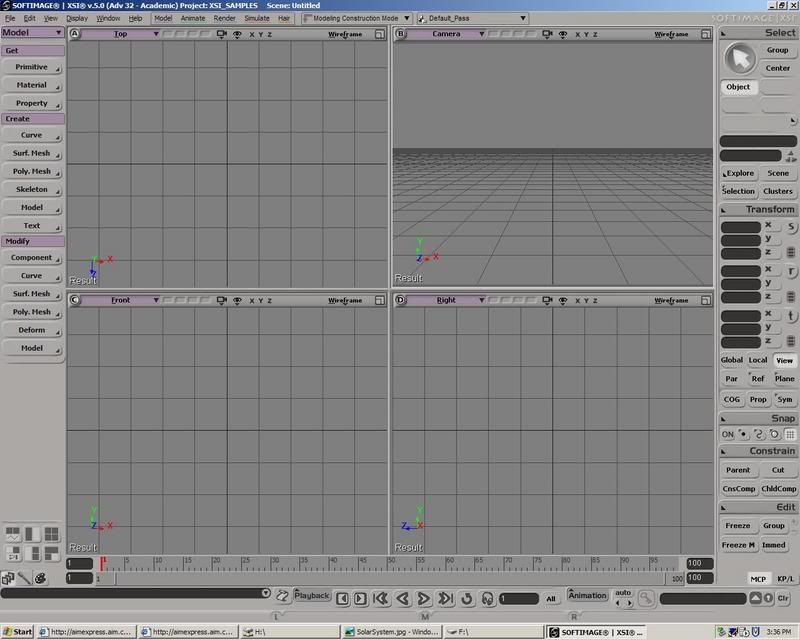Viewport: 800px width, 640px height.
Task: Switch to the MCP tab
Action: tap(758, 579)
